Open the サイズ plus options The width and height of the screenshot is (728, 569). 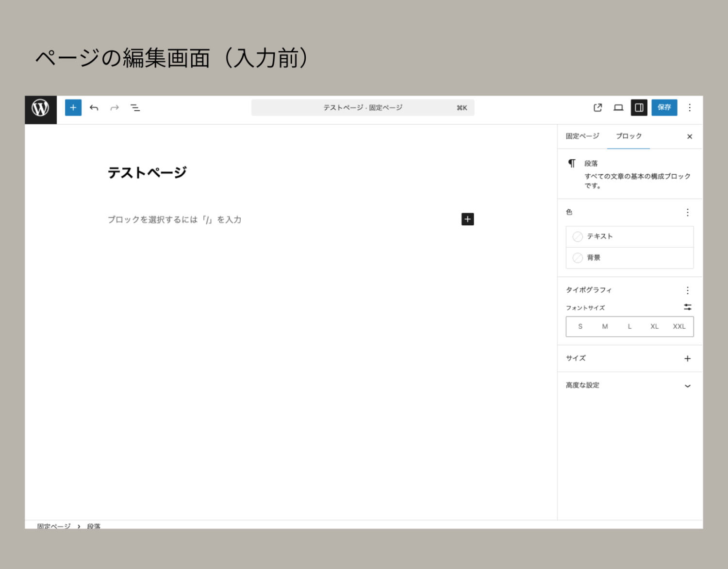pos(687,359)
